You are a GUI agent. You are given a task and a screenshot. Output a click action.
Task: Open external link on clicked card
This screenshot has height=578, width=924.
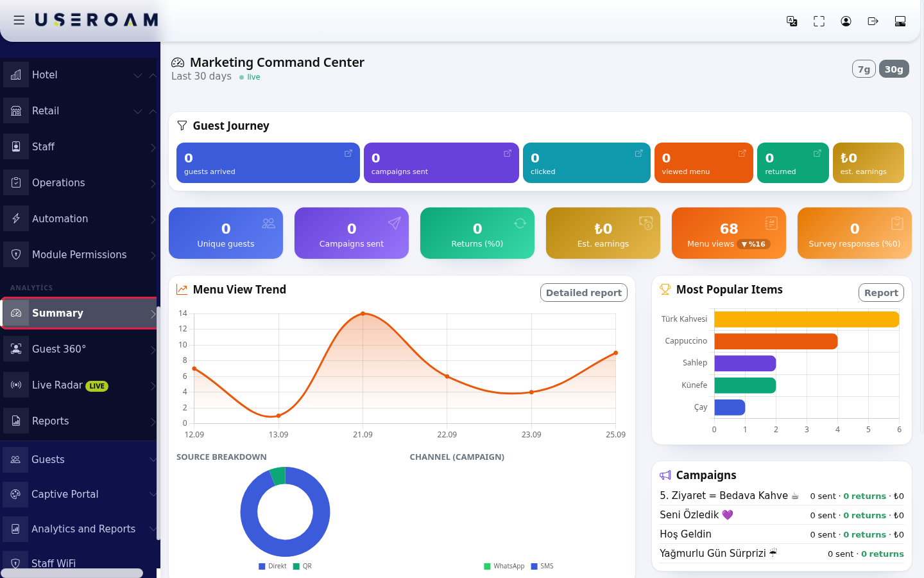coord(639,153)
